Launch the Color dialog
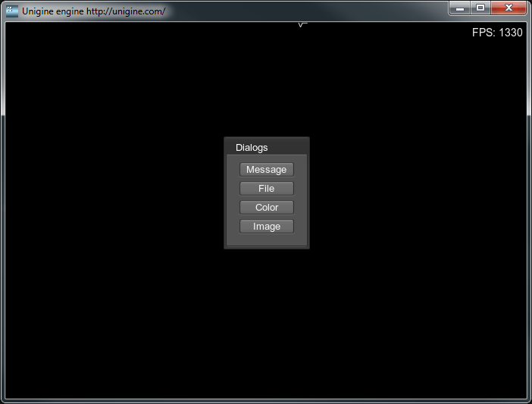Screen dimensions: 532x404 point(266,208)
